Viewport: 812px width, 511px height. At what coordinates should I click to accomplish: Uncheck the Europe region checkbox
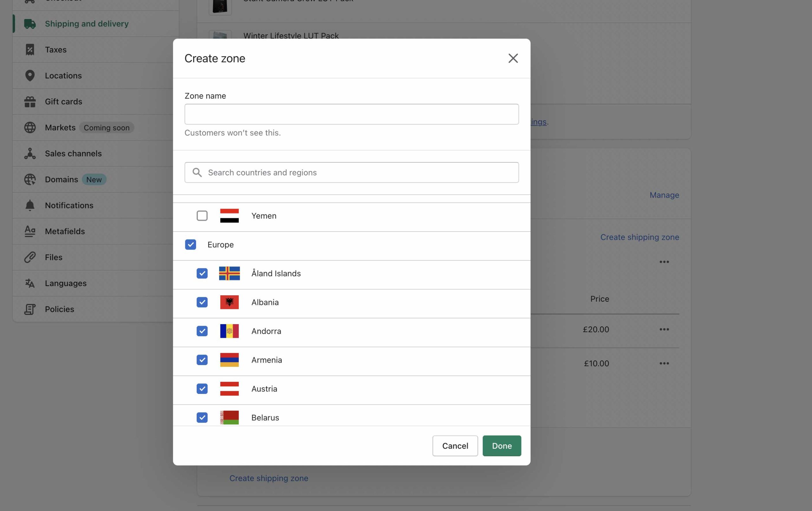click(x=191, y=245)
